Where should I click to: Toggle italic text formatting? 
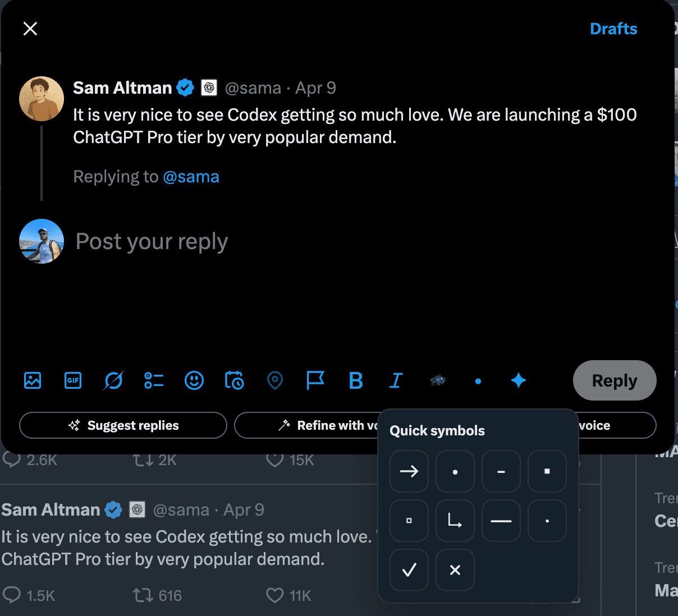(396, 380)
